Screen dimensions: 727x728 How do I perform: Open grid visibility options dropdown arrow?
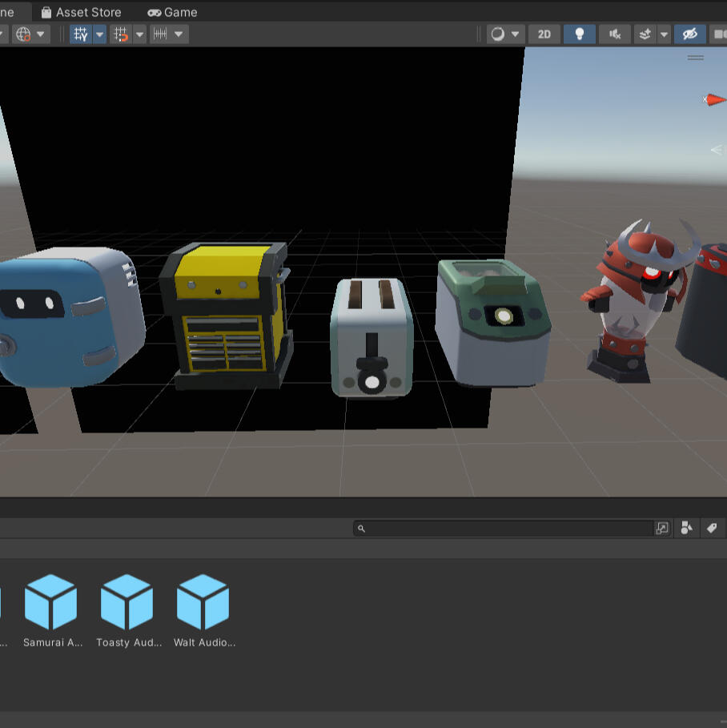(x=100, y=34)
